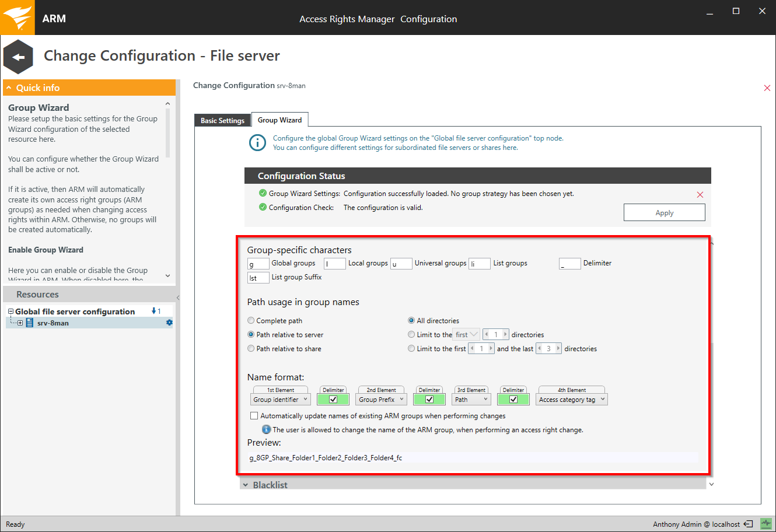Viewport: 776px width, 532px height.
Task: Close the Change Configuration panel with red X
Action: click(767, 88)
